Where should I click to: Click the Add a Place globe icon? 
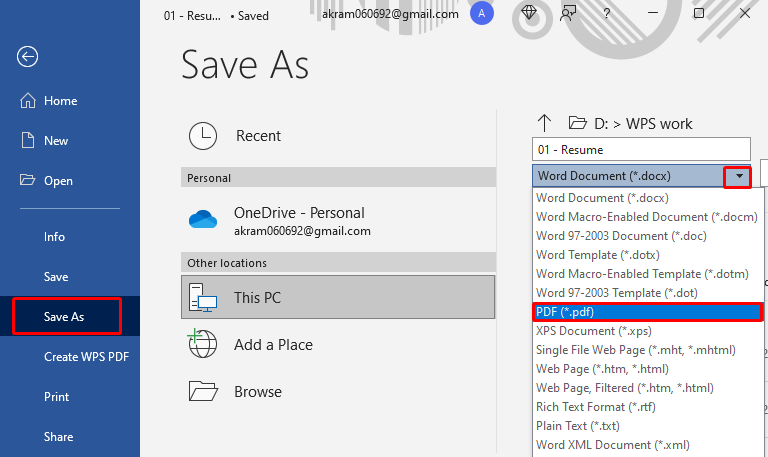203,343
